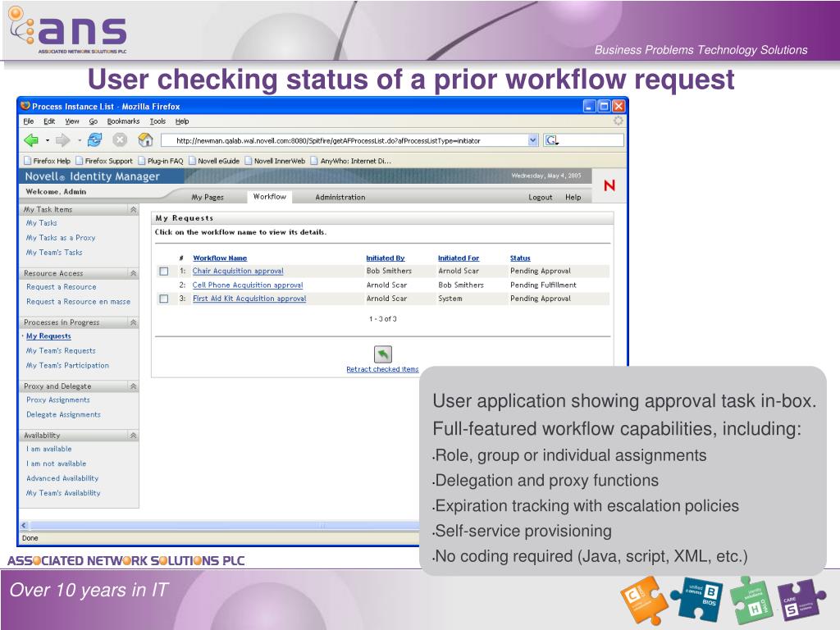Click the ans company logo
Screen dimensions: 840x630
(68, 30)
